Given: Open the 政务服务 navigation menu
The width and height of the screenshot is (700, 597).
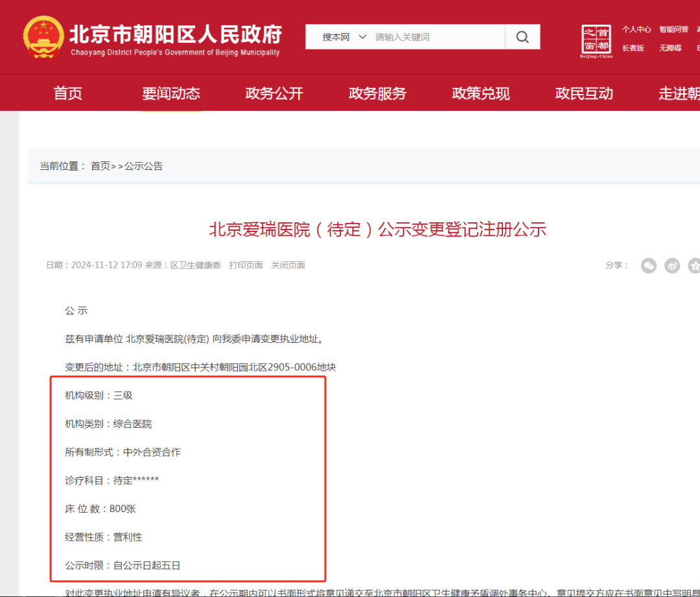Looking at the screenshot, I should [377, 93].
